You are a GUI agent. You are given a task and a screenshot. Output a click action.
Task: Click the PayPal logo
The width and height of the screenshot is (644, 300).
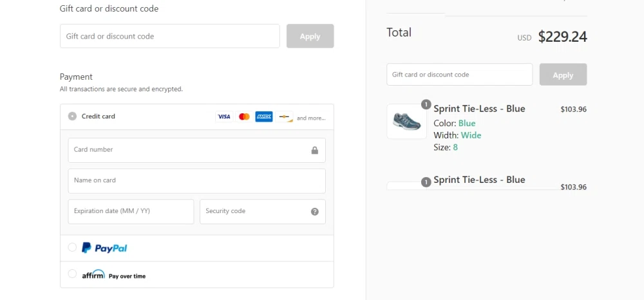point(104,248)
